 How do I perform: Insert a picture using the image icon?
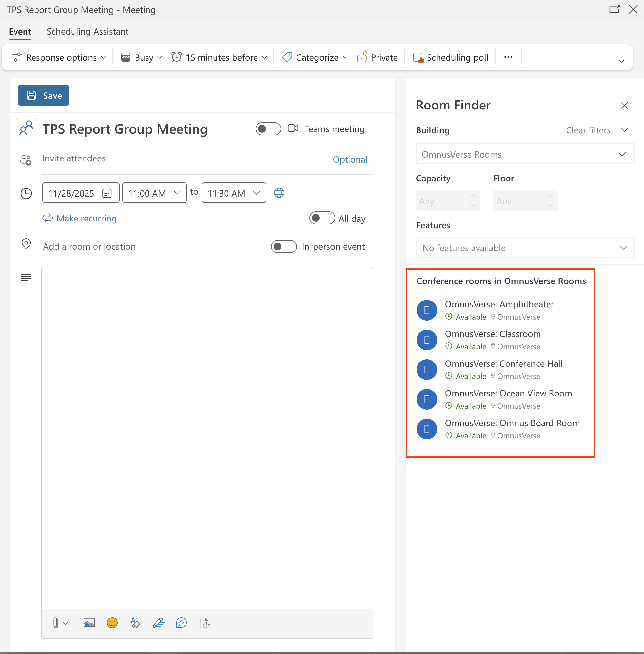[89, 623]
